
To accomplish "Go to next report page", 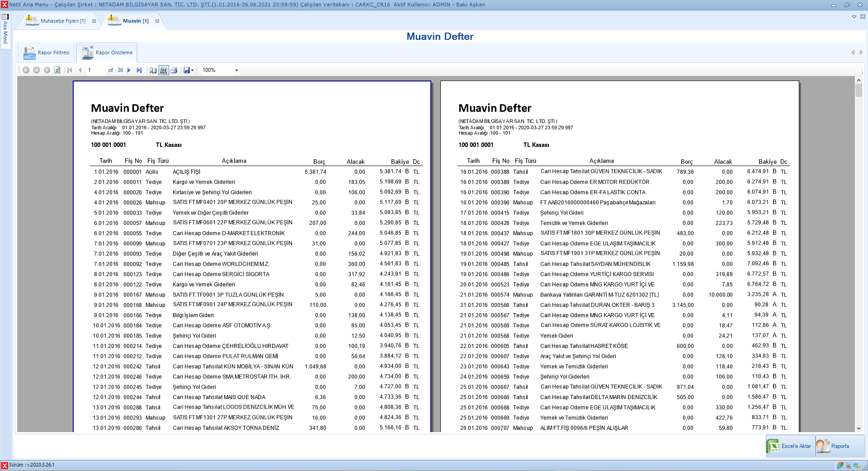I will [x=129, y=70].
